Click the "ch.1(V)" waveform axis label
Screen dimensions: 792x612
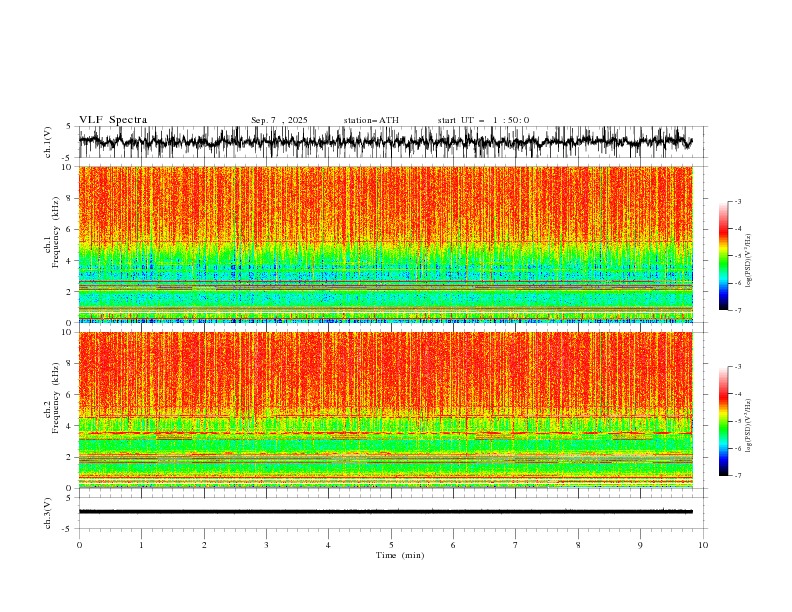click(x=48, y=142)
